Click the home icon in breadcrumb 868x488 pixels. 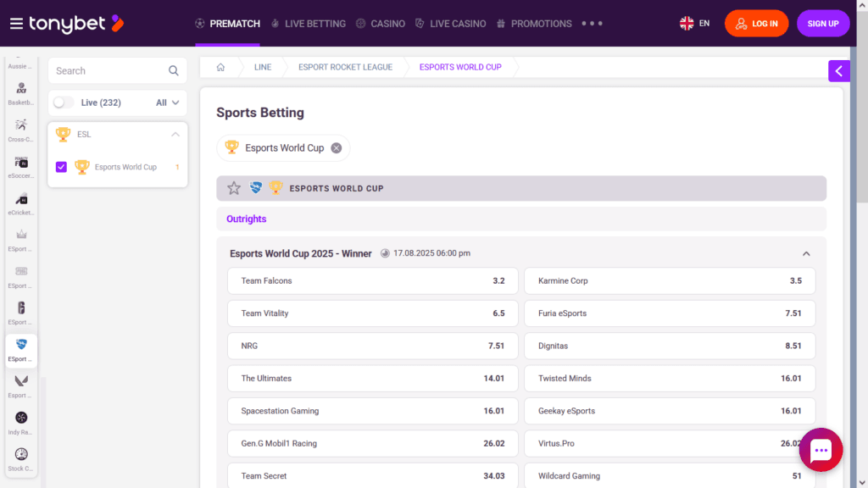(x=222, y=67)
